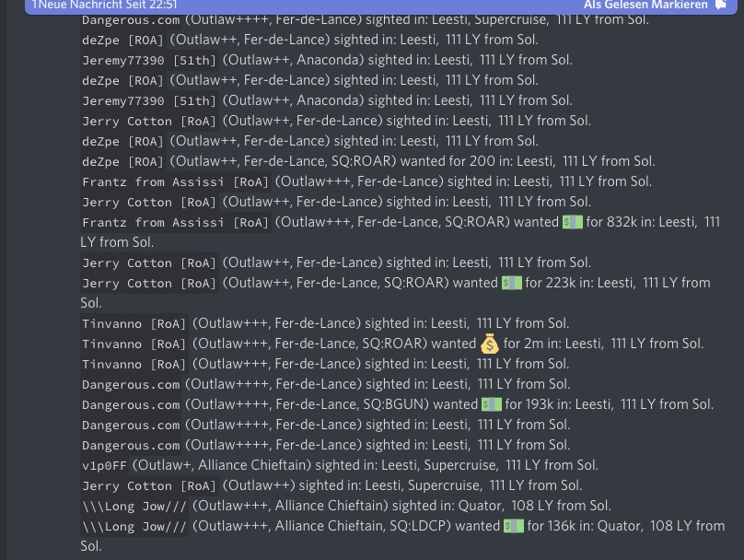The image size is (744, 560).
Task: Click '\\\Long Jow///' on the SQ:LDCP wanted line
Action: tap(134, 526)
